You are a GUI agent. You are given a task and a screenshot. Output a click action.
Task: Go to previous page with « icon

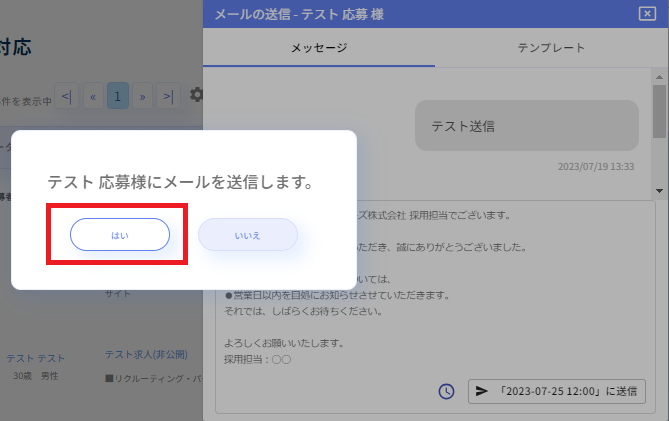pyautogui.click(x=93, y=96)
